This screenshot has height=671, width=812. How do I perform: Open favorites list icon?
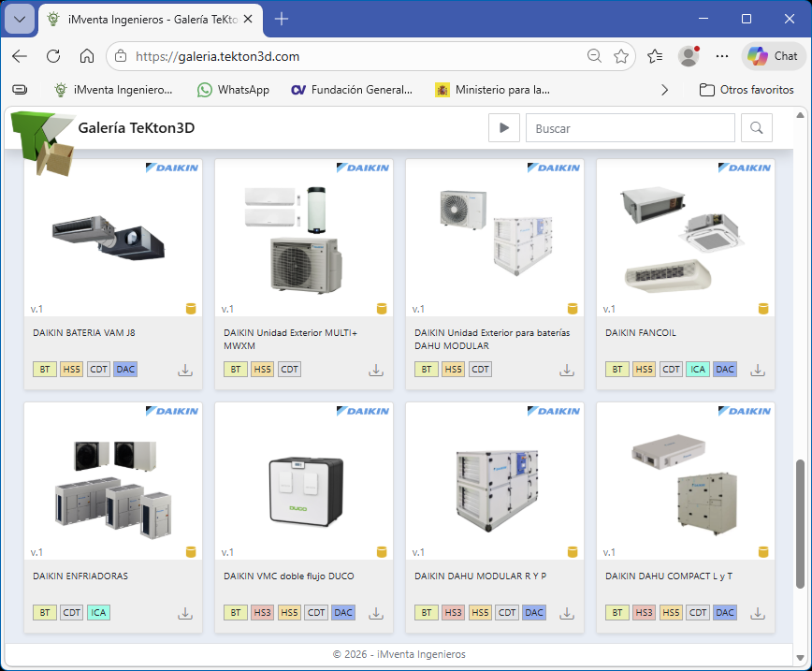(655, 56)
